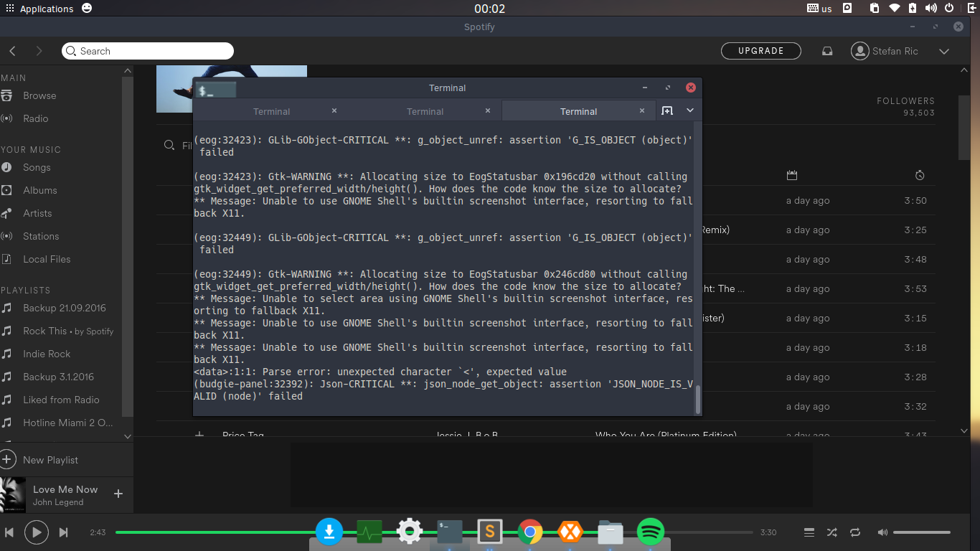Screen dimensions: 980x551
Task: Play the current track
Action: pyautogui.click(x=37, y=532)
